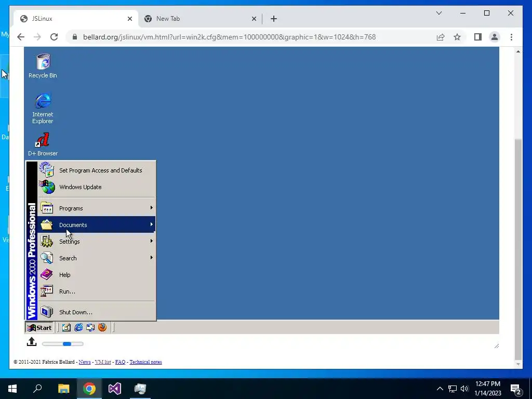
Task: Go back in Chrome history
Action: click(x=21, y=37)
